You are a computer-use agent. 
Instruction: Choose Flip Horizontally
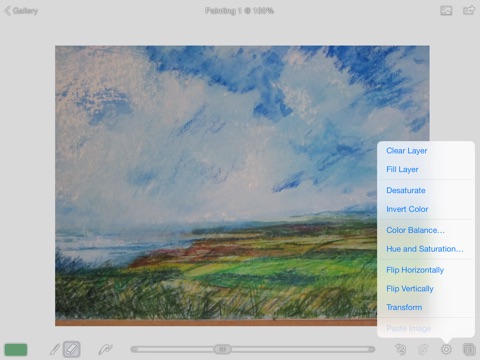pyautogui.click(x=415, y=270)
